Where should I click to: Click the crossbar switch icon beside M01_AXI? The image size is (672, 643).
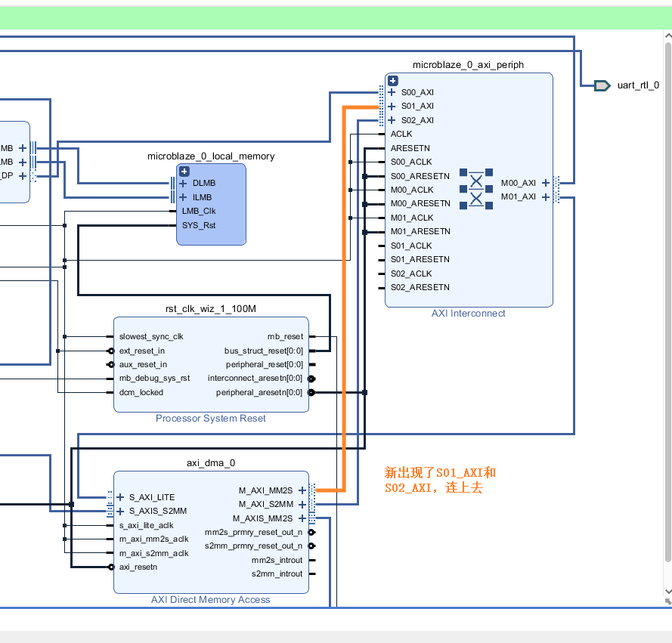tap(476, 199)
